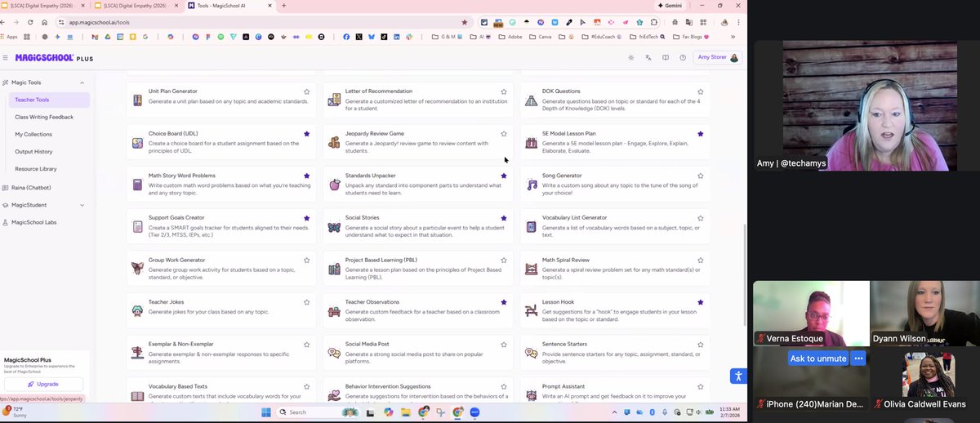980x423 pixels.
Task: Click the Standards Unpacker apple icon
Action: [335, 185]
